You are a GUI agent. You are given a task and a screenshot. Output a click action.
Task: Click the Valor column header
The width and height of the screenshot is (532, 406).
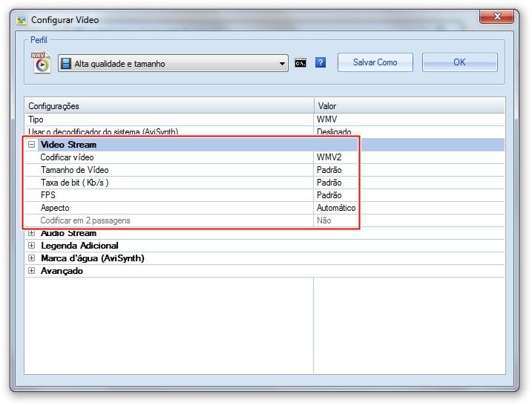[x=409, y=106]
